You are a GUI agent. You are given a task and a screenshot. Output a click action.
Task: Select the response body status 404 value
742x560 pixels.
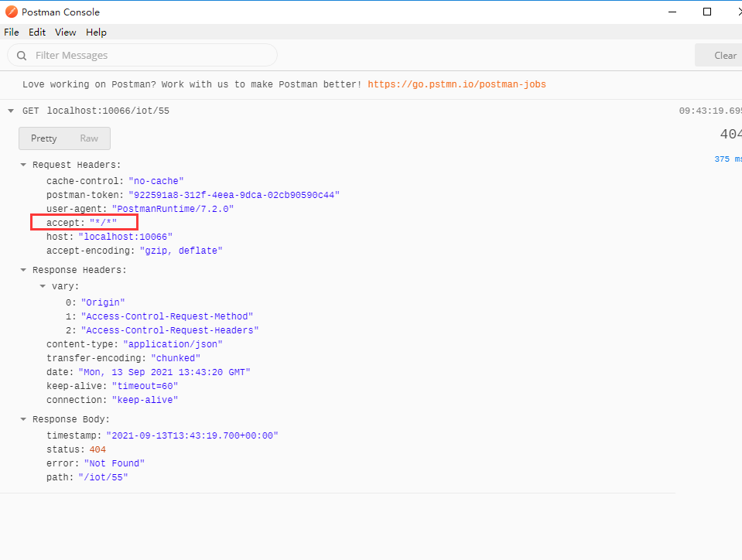[97, 449]
